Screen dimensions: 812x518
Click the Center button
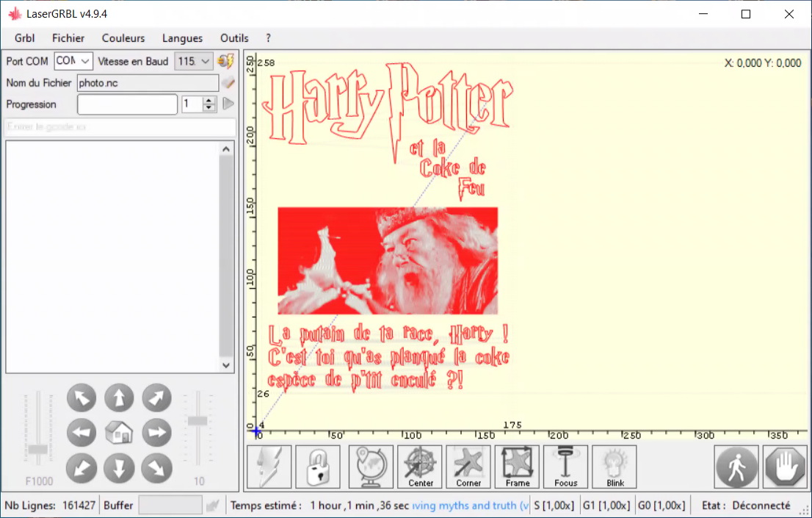(x=420, y=467)
